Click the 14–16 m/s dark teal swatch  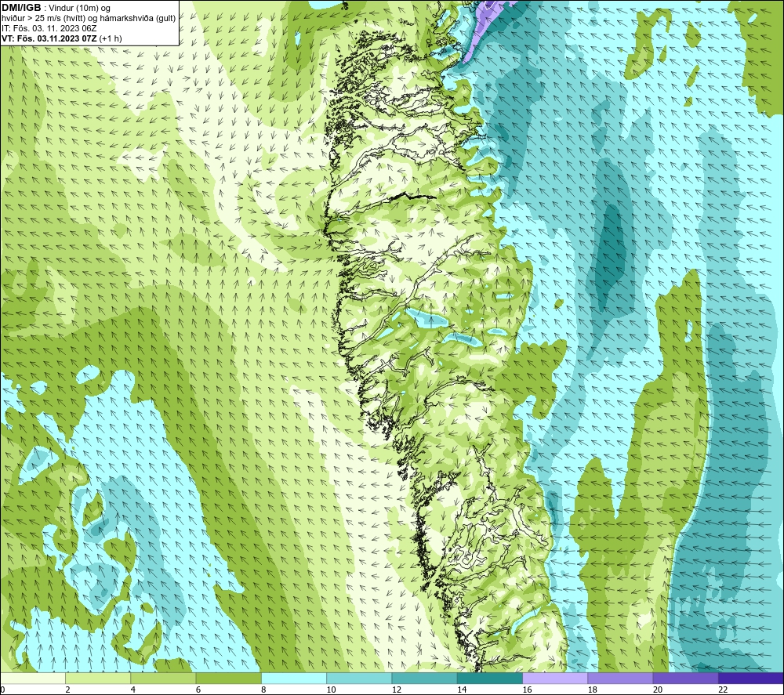pyautogui.click(x=490, y=678)
